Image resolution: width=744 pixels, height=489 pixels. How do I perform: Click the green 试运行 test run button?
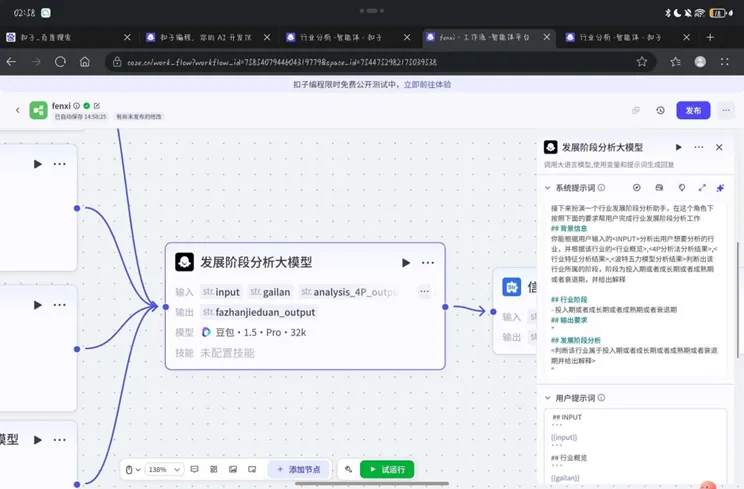point(387,469)
